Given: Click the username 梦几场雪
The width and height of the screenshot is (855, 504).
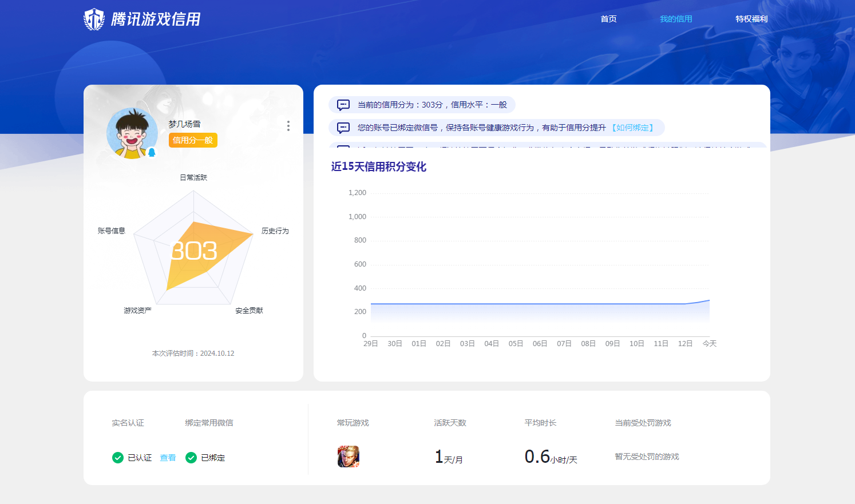Looking at the screenshot, I should click(184, 124).
